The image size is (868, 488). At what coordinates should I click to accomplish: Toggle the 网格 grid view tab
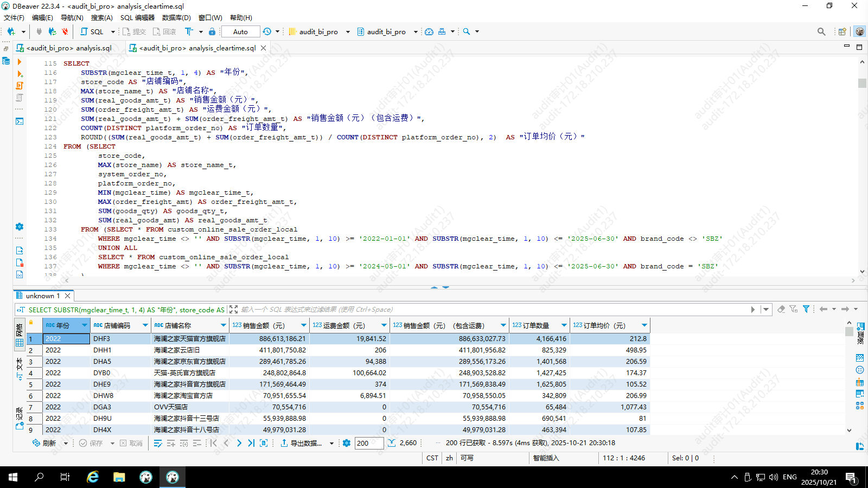tap(20, 336)
